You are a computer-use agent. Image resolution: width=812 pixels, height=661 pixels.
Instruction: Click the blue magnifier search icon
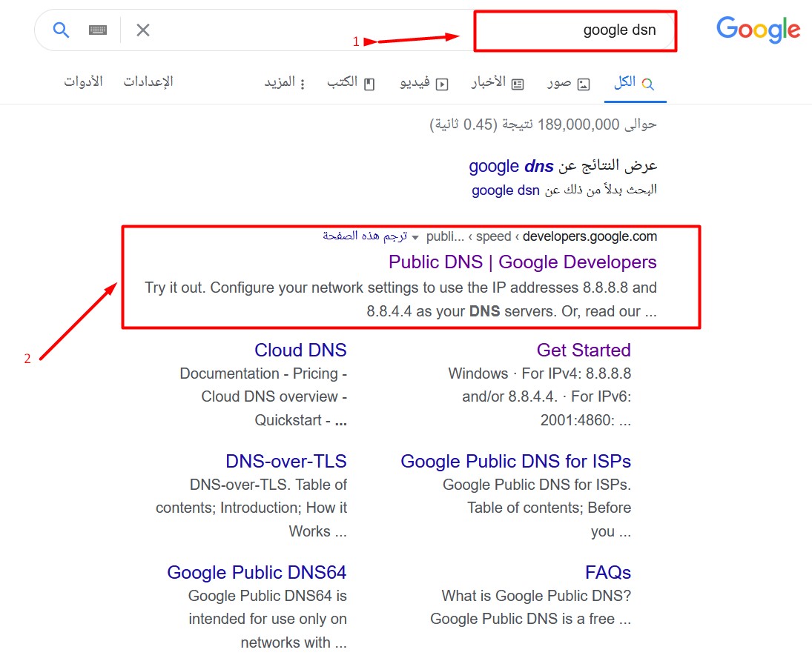point(61,30)
